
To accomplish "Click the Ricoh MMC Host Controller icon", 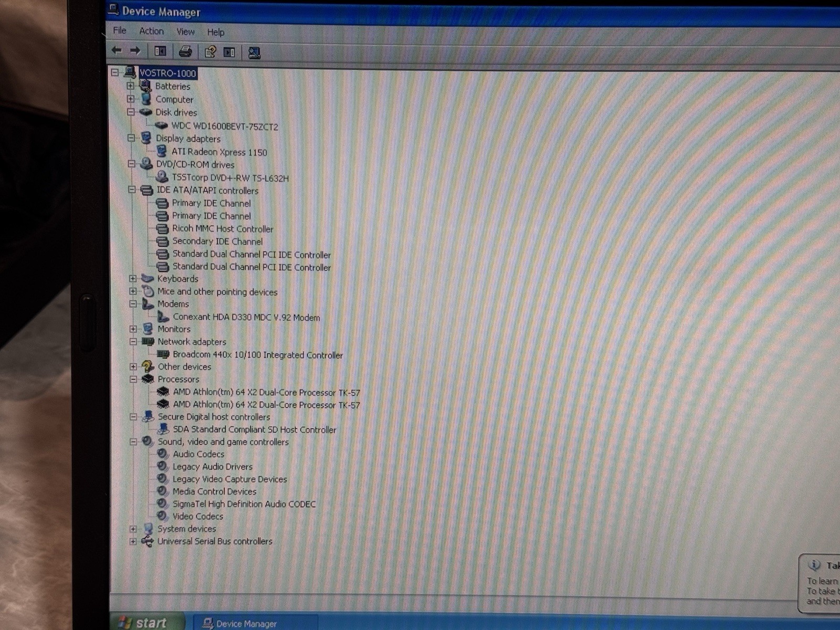I will (x=163, y=228).
